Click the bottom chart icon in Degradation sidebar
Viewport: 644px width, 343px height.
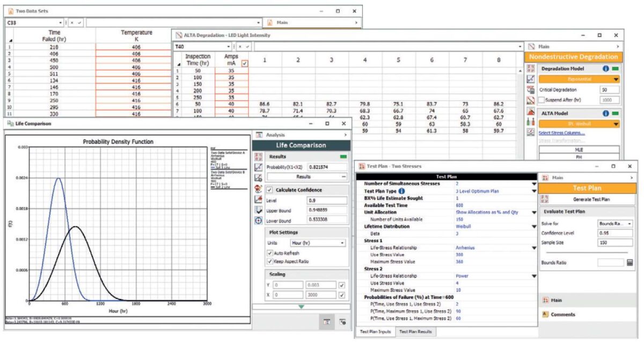(x=530, y=133)
